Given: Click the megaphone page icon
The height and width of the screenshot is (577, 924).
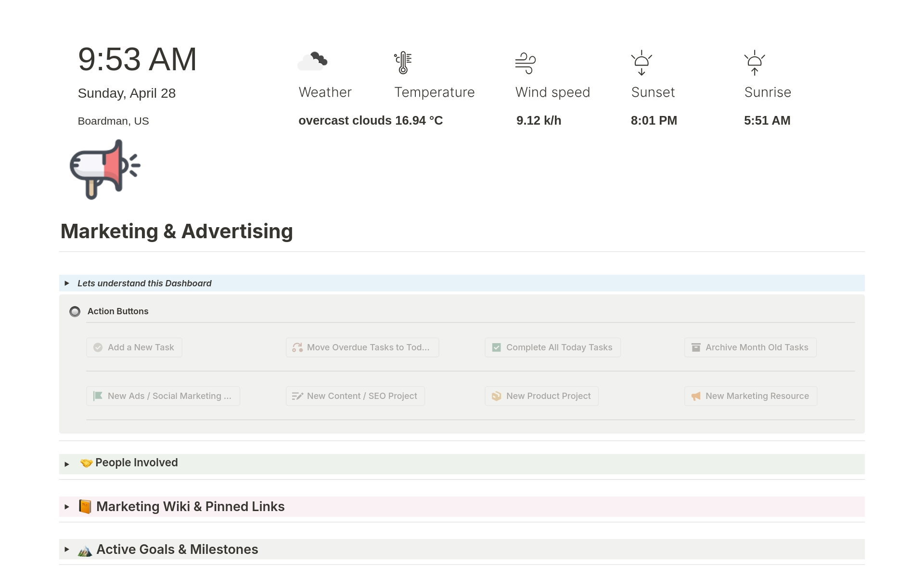Looking at the screenshot, I should (x=105, y=169).
